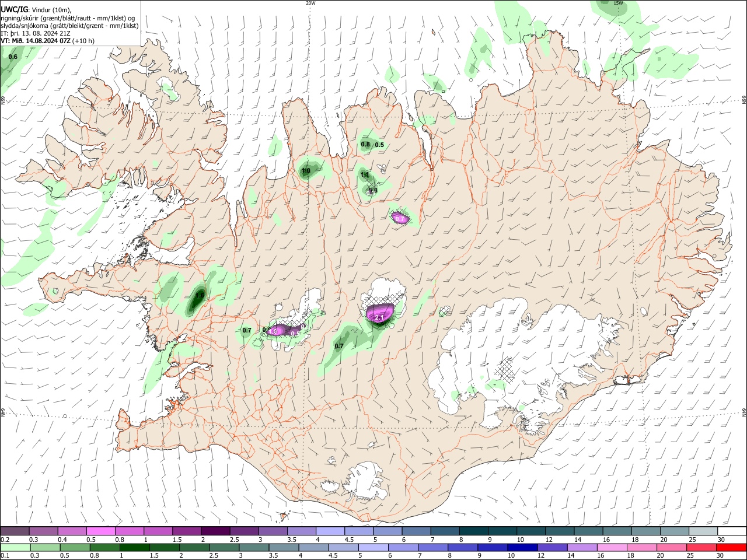Viewport: 747px width, 560px height.
Task: Select the dark purple 2–2.5 snow scale swatch
Action: (215, 531)
